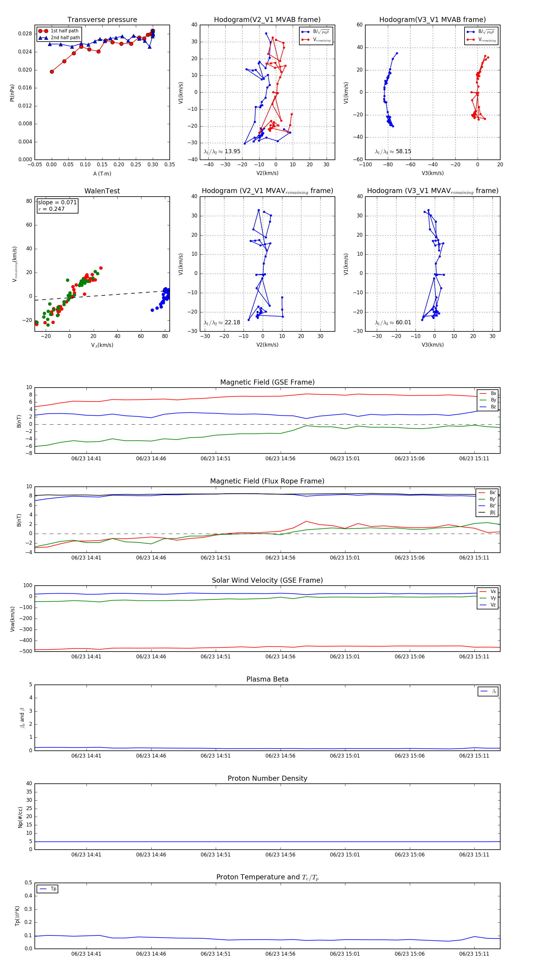Select V_remaining legend entry in V2_V1 MVAB hodogram
This screenshot has width=535, height=980.
316,39
